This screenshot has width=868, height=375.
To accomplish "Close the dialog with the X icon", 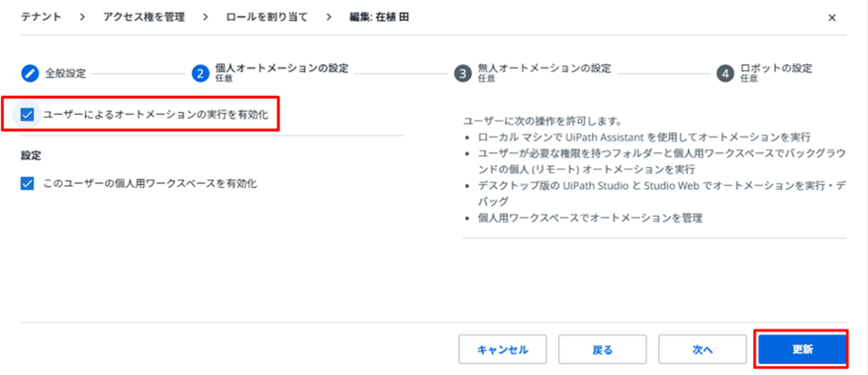I will (831, 18).
